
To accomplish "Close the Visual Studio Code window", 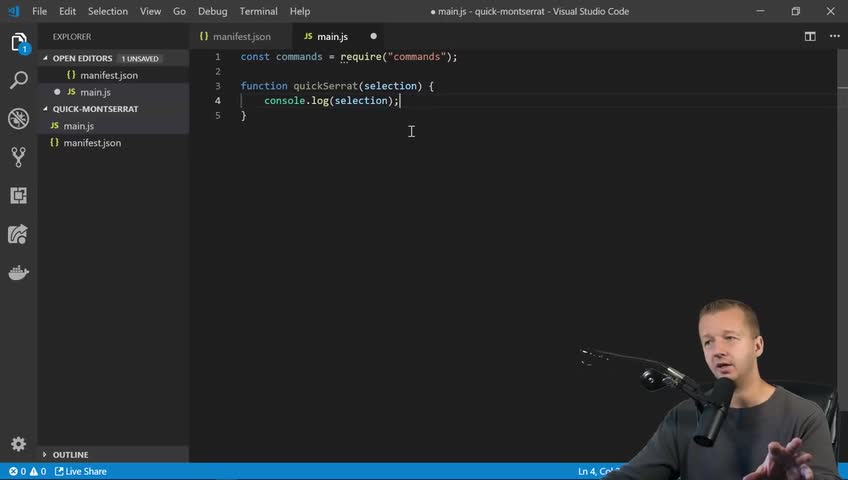I will click(x=831, y=11).
